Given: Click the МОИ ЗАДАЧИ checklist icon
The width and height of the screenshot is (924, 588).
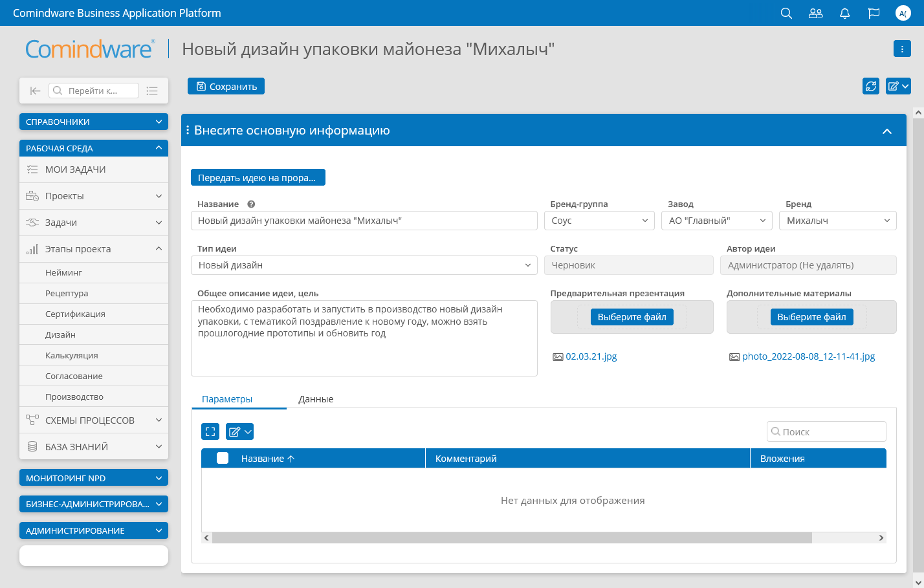Looking at the screenshot, I should point(32,169).
